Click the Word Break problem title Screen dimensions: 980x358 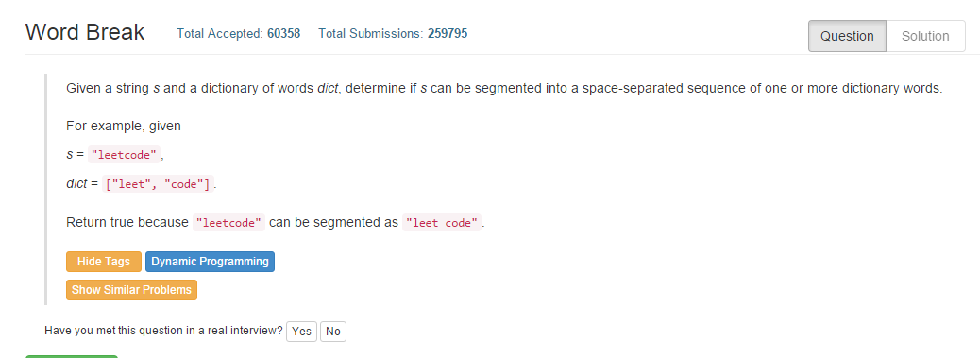coord(85,32)
